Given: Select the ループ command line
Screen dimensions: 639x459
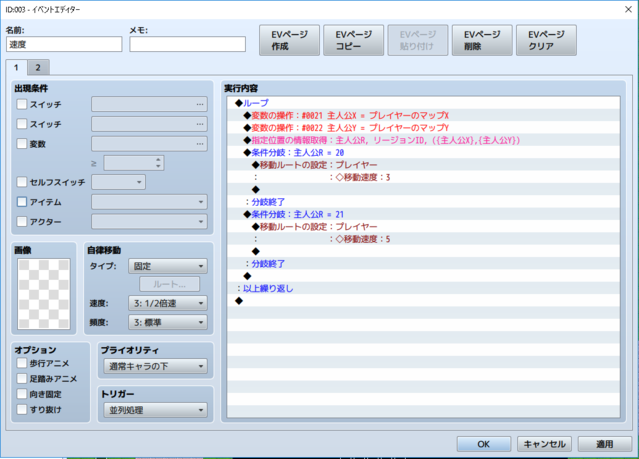Looking at the screenshot, I should (x=423, y=103).
